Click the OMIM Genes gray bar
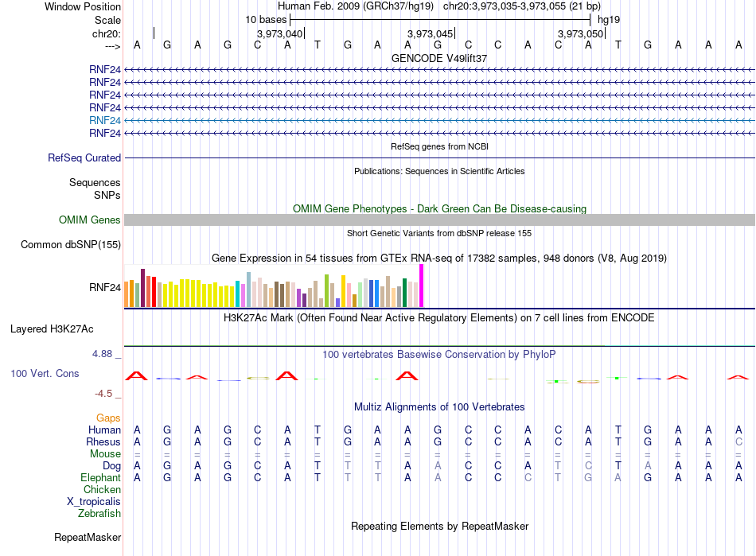The width and height of the screenshot is (756, 556). tap(439, 220)
